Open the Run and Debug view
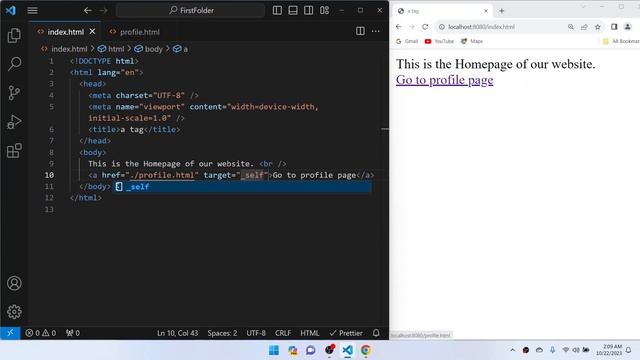 (14, 122)
